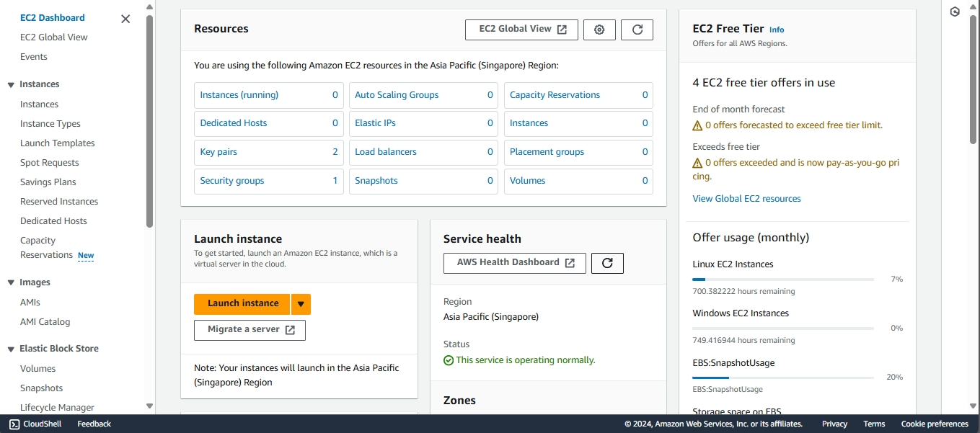Close the EC2 navigation sidebar

pyautogui.click(x=125, y=19)
